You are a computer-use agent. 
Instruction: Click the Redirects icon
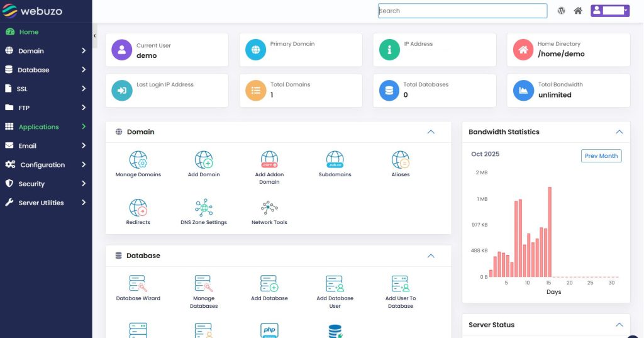tap(138, 208)
